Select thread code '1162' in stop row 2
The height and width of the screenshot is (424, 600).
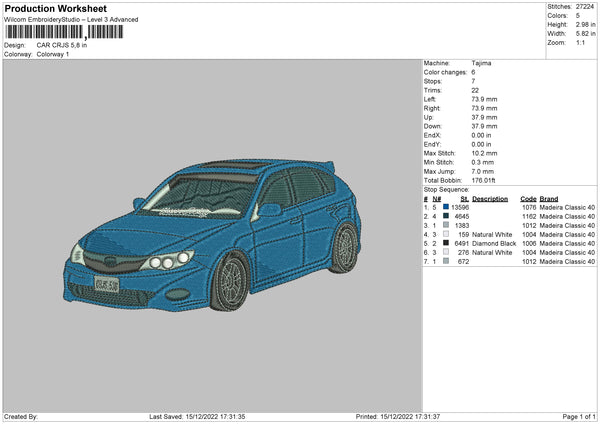pos(529,217)
